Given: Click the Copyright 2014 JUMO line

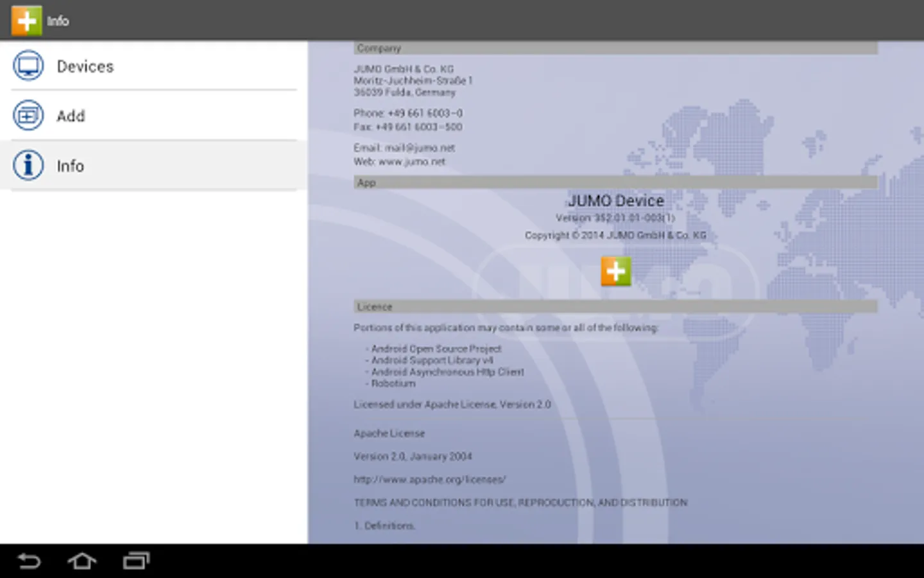Looking at the screenshot, I should (x=615, y=235).
